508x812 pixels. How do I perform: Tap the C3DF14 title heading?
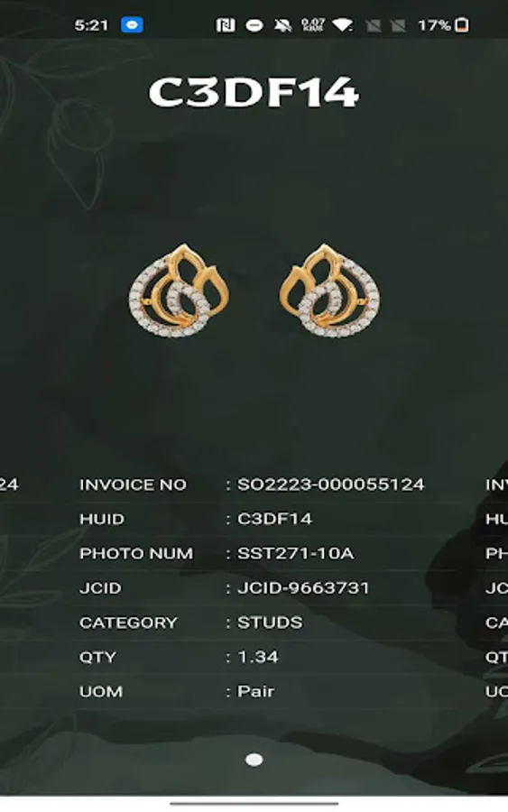click(254, 93)
